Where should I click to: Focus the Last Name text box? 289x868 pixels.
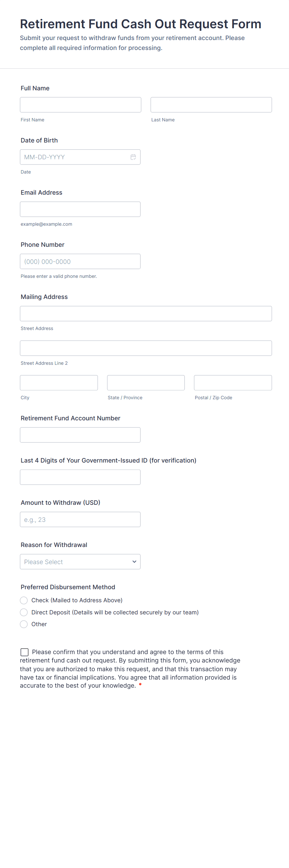click(211, 105)
